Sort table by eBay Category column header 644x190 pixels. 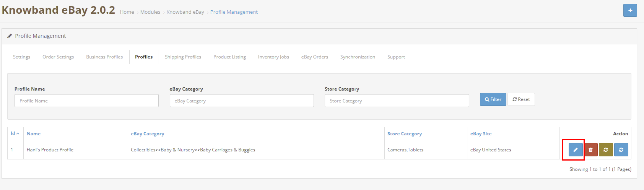click(148, 133)
